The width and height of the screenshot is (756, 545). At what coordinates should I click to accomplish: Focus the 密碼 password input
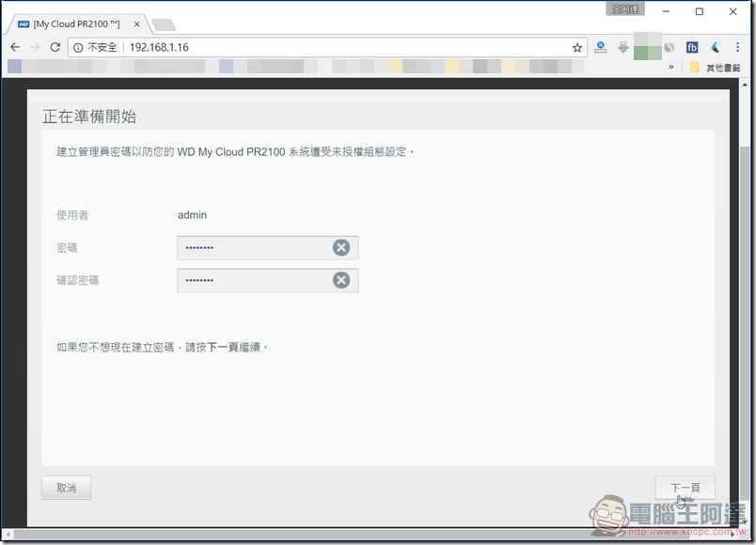[268, 248]
